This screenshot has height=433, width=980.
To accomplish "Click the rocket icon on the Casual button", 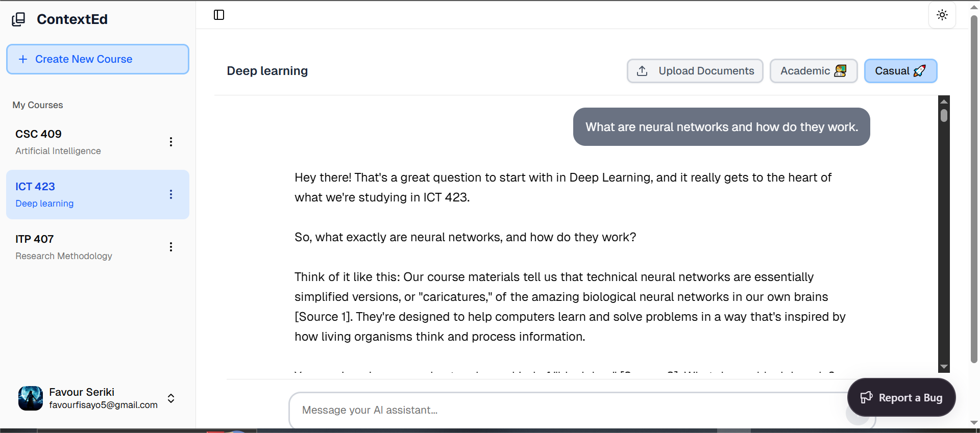I will click(920, 71).
